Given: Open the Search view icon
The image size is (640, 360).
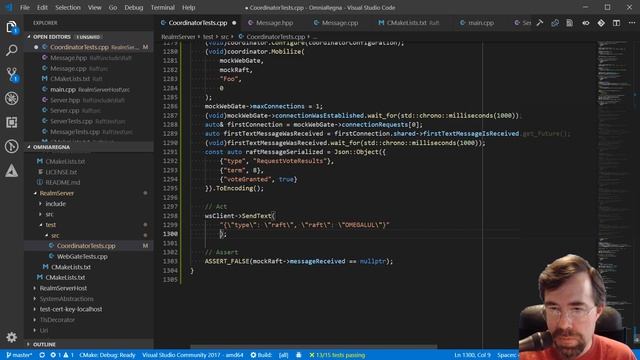Looking at the screenshot, I should pos(11,51).
